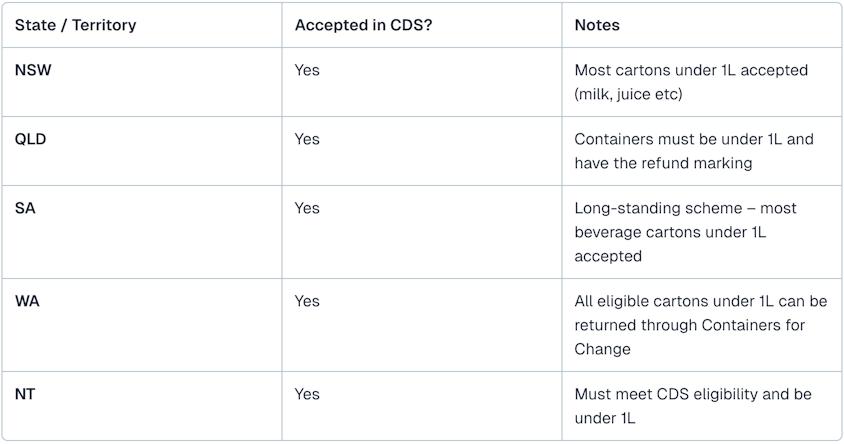Select the NT state cell
This screenshot has height=444, width=844.
click(x=25, y=394)
